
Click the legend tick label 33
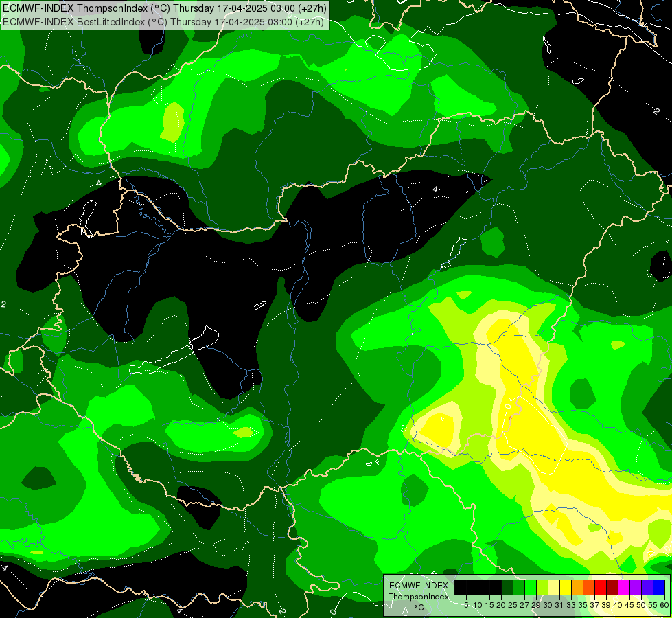[571, 605]
